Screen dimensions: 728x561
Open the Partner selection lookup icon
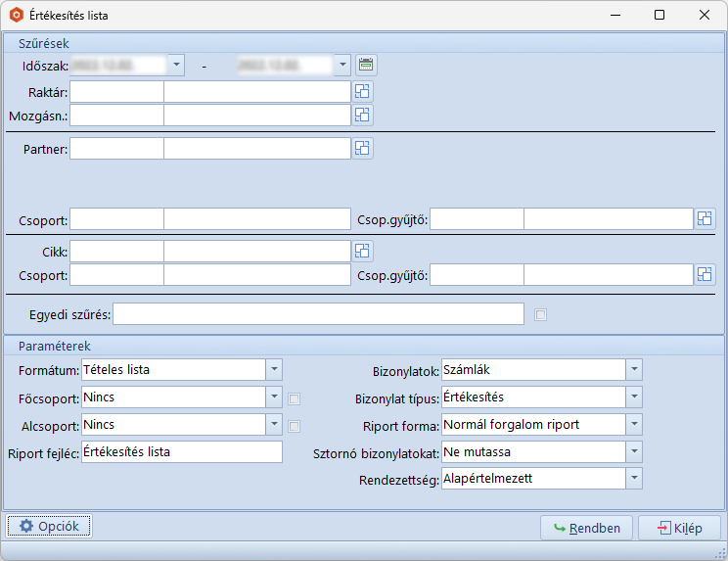click(362, 149)
